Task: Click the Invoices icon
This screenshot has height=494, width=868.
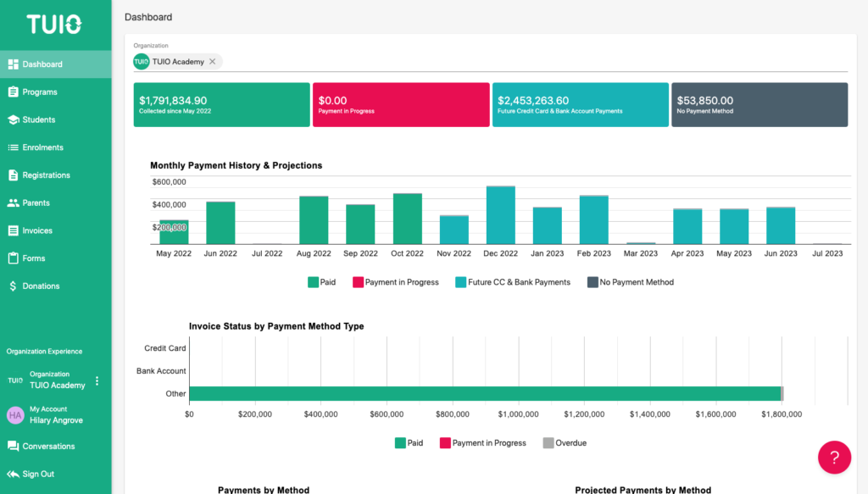Action: click(14, 230)
